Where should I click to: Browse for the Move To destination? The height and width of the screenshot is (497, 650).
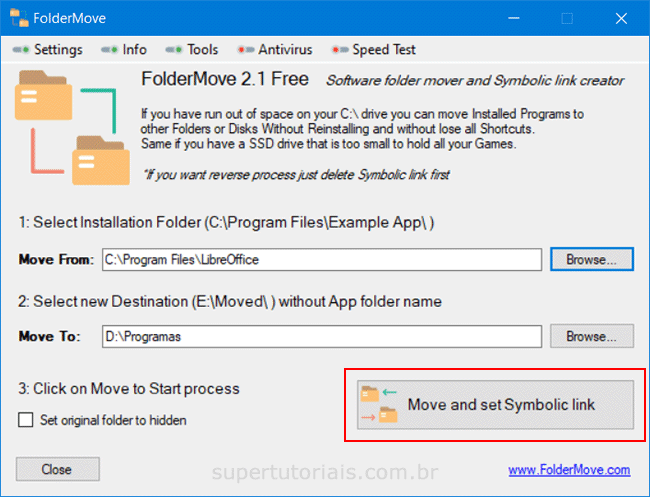(x=592, y=337)
